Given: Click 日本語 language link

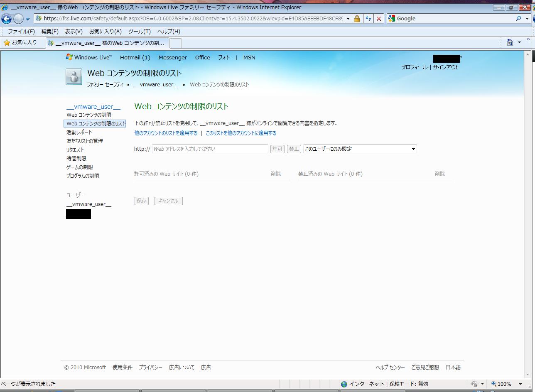Looking at the screenshot, I should [x=453, y=367].
